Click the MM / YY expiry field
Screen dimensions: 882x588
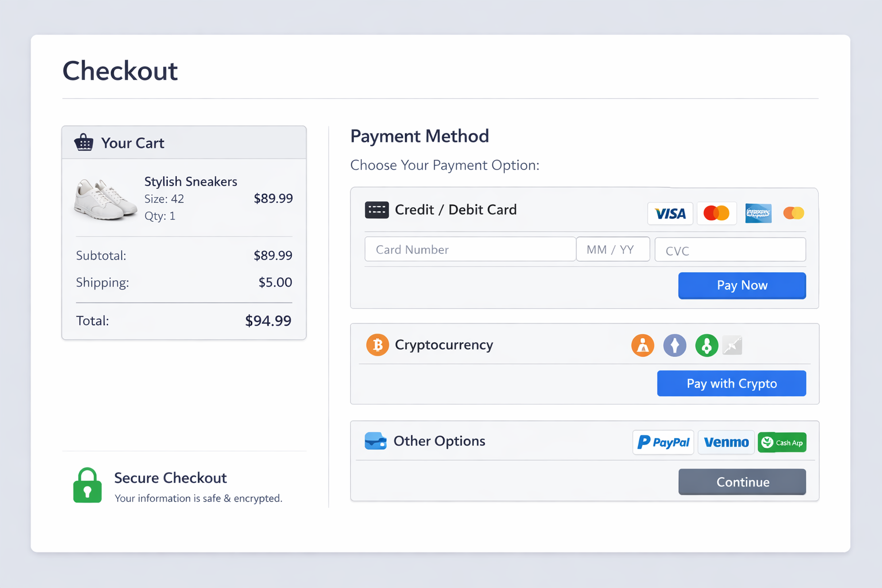[x=613, y=250]
